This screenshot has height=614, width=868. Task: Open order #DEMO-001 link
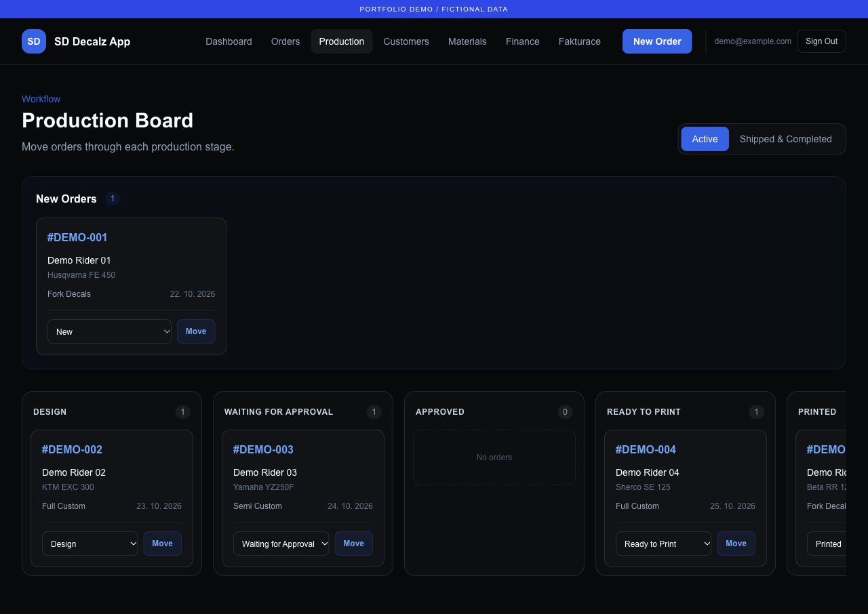(77, 237)
